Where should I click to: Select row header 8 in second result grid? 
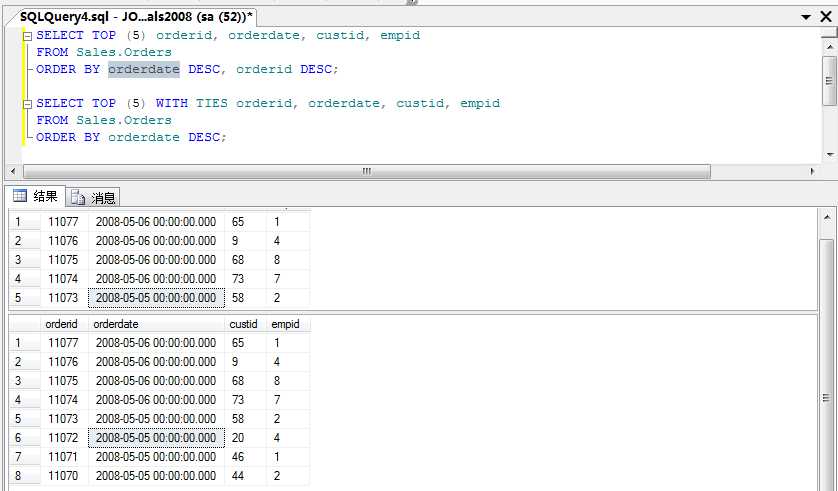point(25,476)
